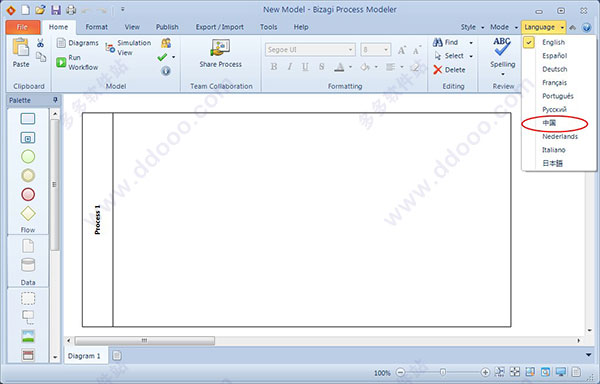Click the Delete button in Editing
The height and width of the screenshot is (384, 600).
point(449,70)
